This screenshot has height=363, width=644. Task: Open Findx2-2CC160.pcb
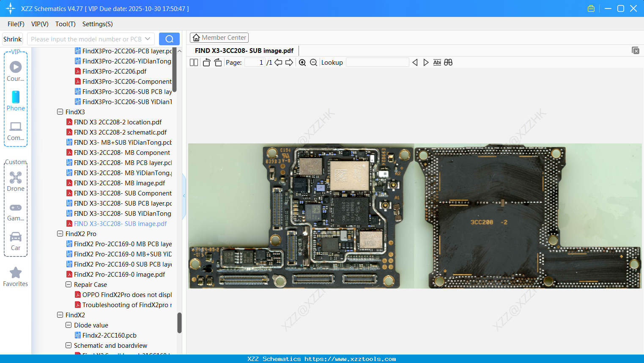105,335
